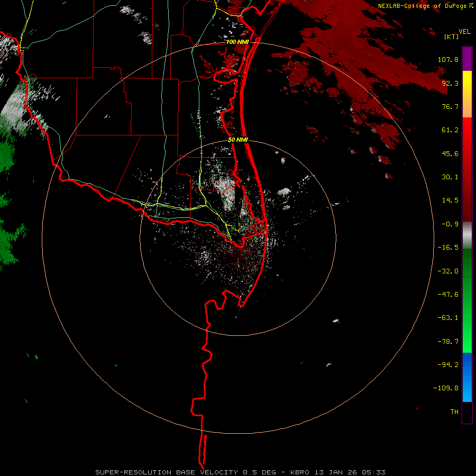Click the green velocity echo at the left edge
Viewport: 476px width, 476px height.
(7, 158)
